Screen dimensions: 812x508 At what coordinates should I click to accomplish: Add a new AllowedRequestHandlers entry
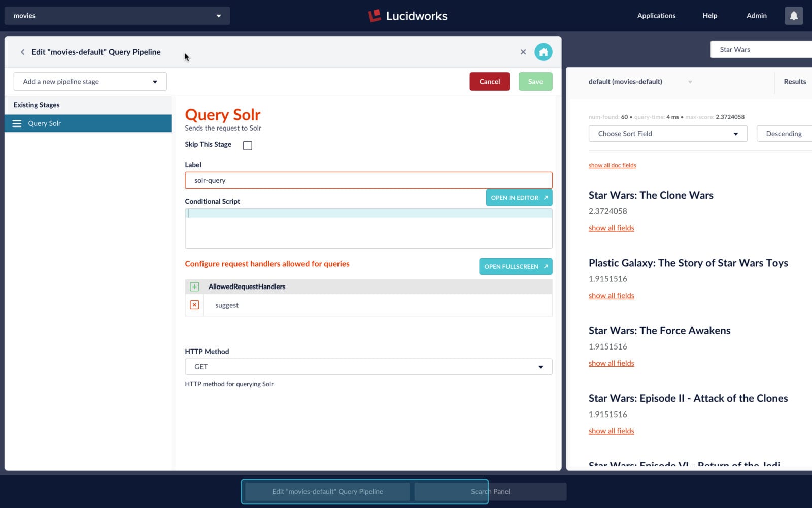click(194, 287)
